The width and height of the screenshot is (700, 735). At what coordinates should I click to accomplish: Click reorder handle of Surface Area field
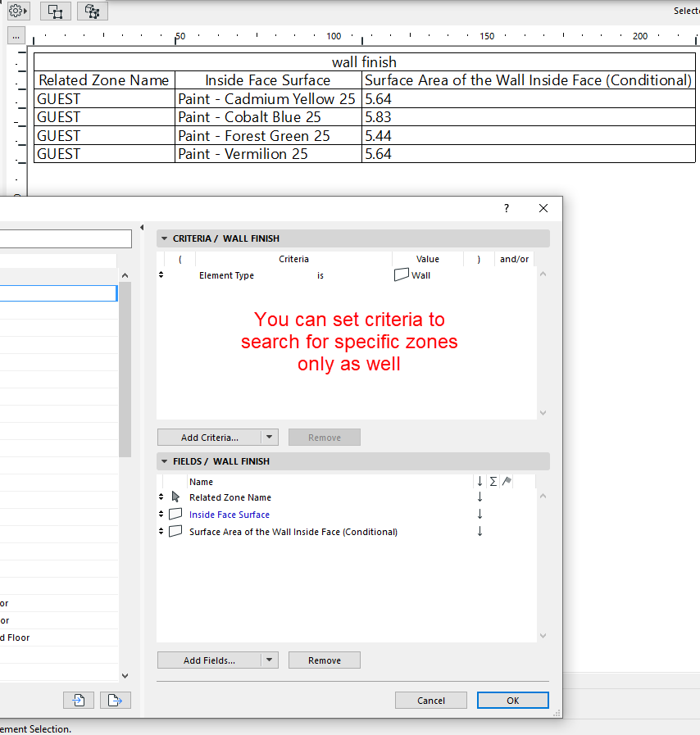click(x=161, y=531)
